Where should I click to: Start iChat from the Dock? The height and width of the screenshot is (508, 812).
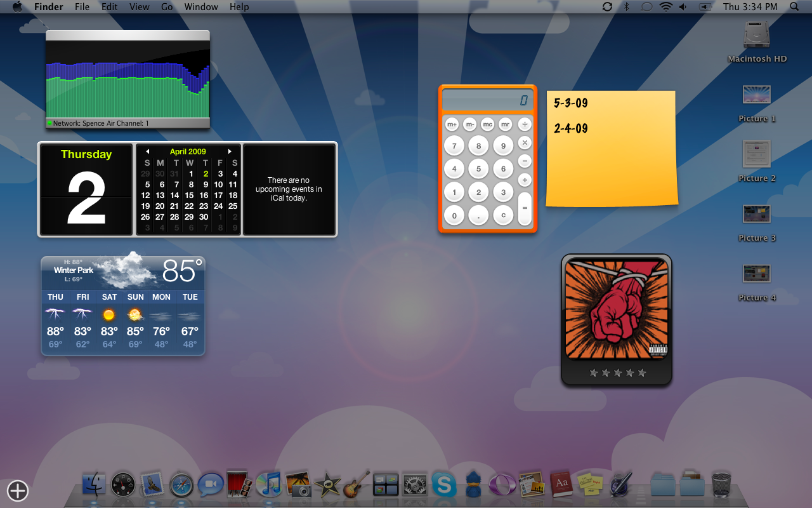tap(211, 485)
